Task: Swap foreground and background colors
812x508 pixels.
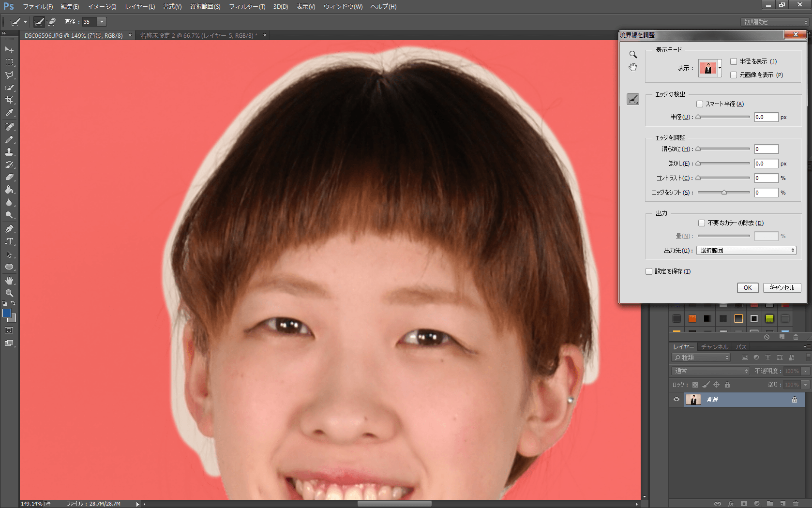Action: [x=14, y=303]
